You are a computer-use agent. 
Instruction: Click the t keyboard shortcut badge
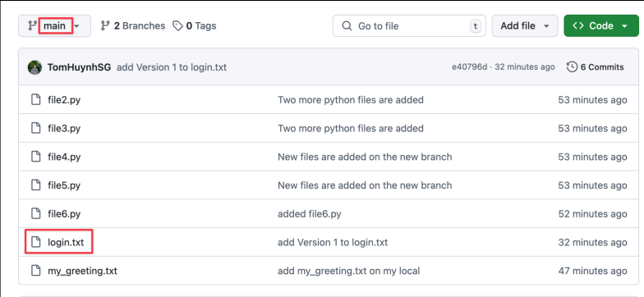click(476, 26)
